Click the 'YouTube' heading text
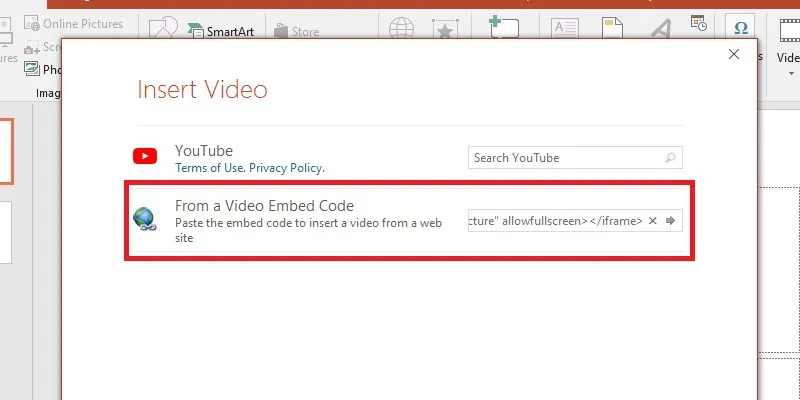800x400 pixels. click(x=204, y=151)
